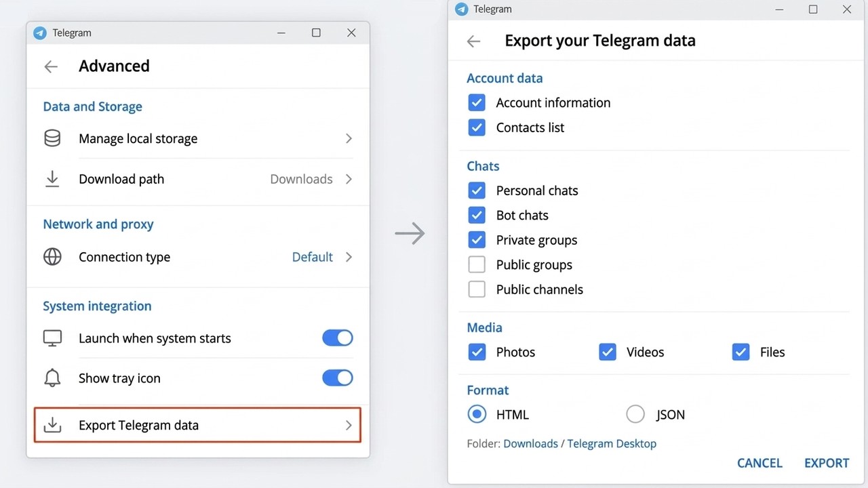
Task: Click Telegram Desktop folder link
Action: (612, 444)
